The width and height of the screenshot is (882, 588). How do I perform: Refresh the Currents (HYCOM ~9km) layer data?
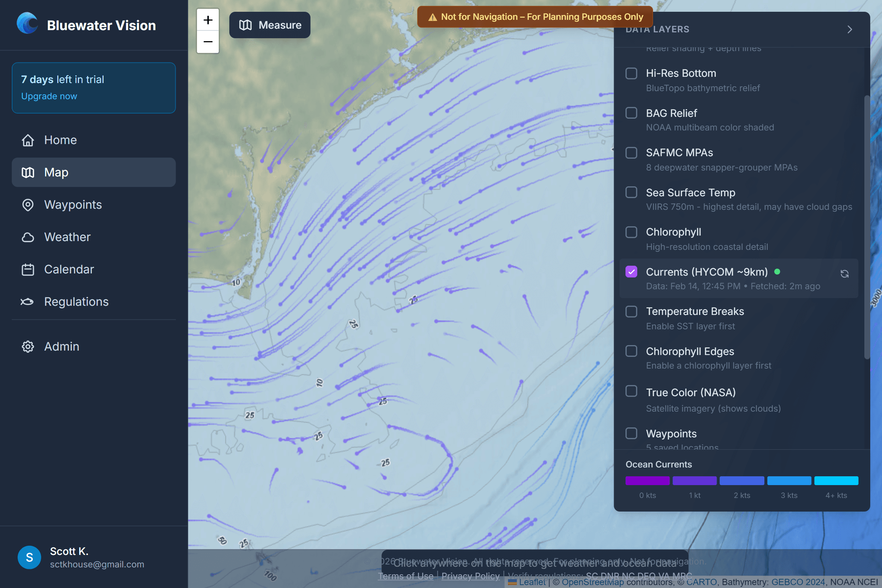[845, 274]
